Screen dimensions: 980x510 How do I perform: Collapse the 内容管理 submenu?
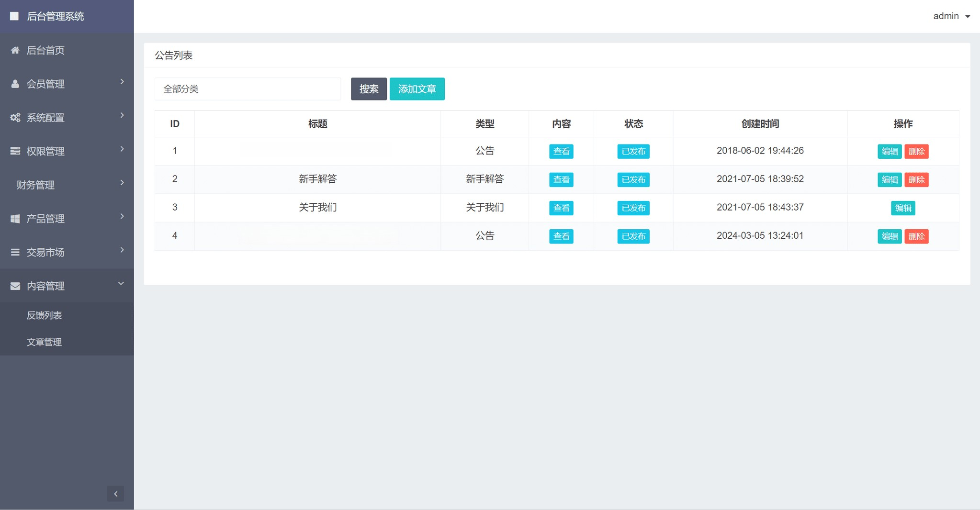121,283
